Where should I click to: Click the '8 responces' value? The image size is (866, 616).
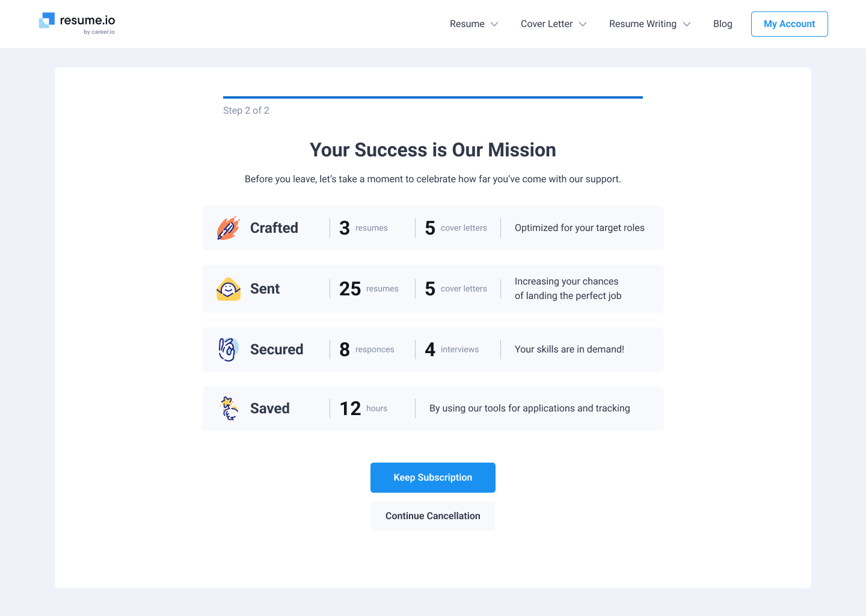click(x=367, y=350)
